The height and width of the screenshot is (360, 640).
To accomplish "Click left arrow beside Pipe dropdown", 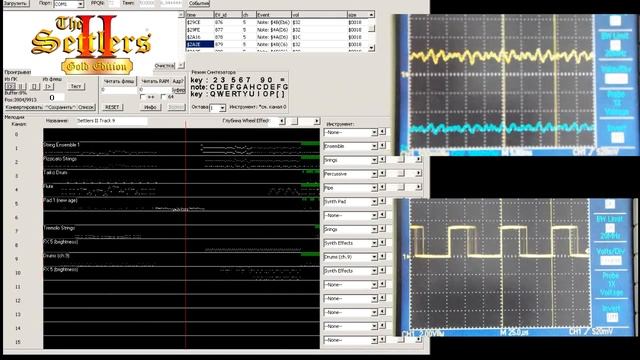I will (382, 187).
